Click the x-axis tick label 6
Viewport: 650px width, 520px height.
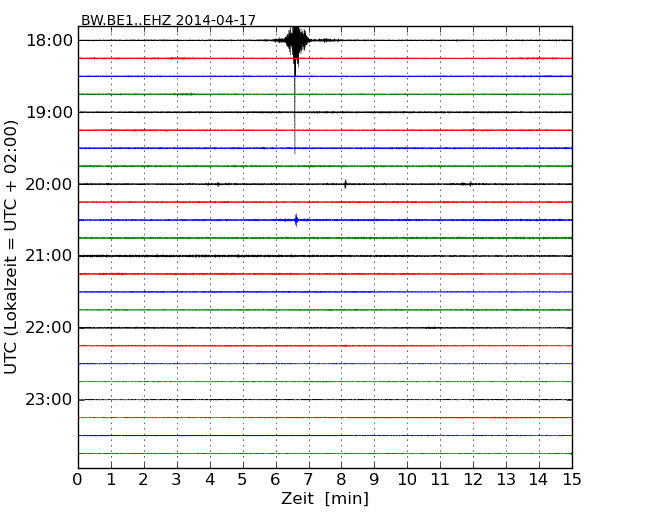click(275, 479)
